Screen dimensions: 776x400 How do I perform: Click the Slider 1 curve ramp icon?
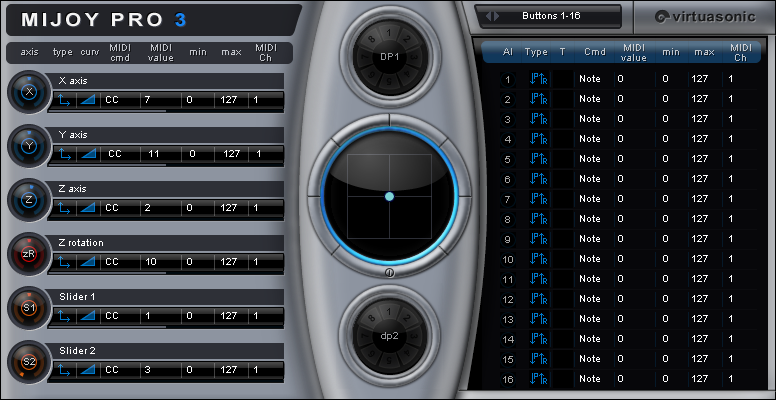88,316
